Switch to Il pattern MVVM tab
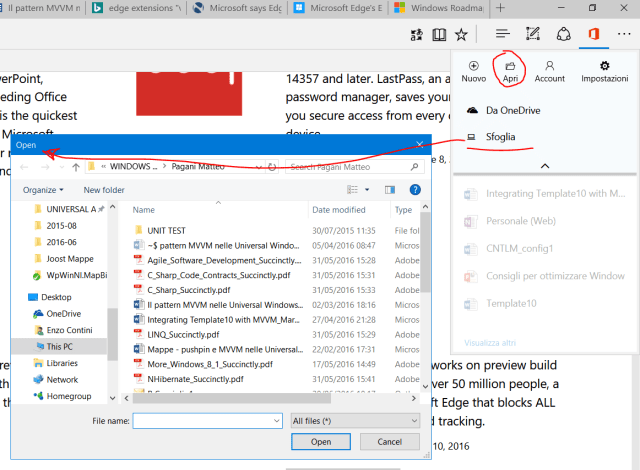This screenshot has height=470, width=640. click(41, 8)
